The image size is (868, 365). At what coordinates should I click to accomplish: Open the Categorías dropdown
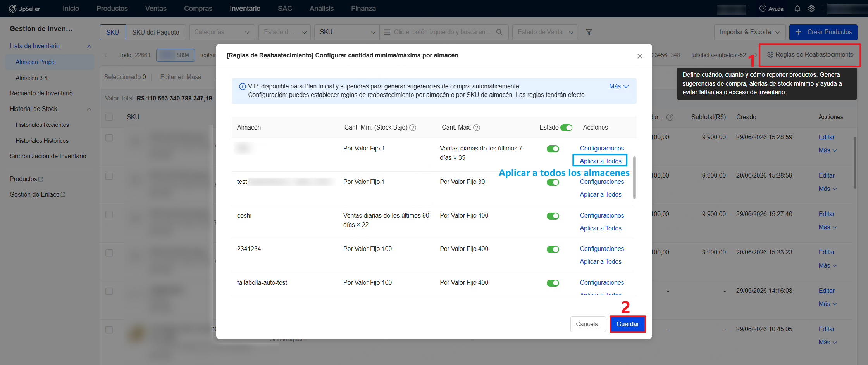coord(222,32)
